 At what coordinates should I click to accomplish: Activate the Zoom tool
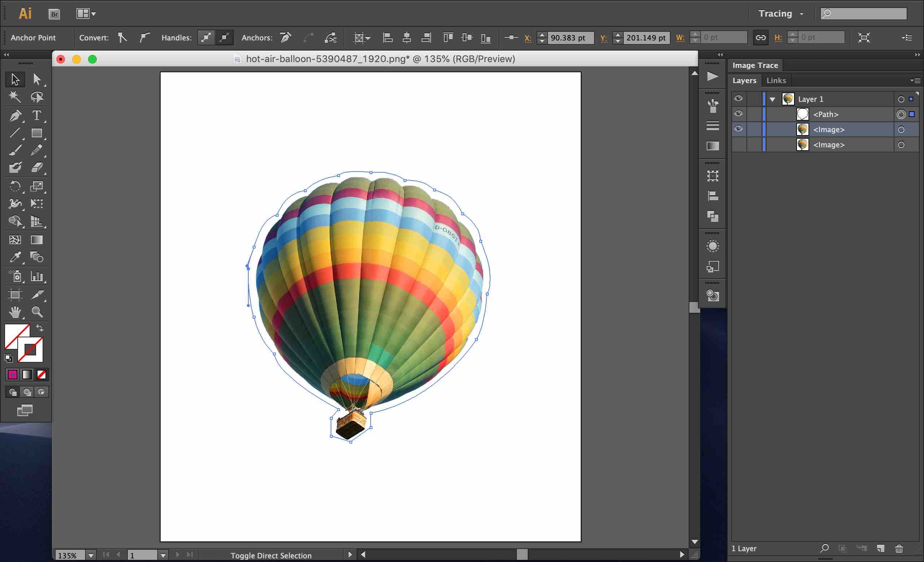[37, 312]
